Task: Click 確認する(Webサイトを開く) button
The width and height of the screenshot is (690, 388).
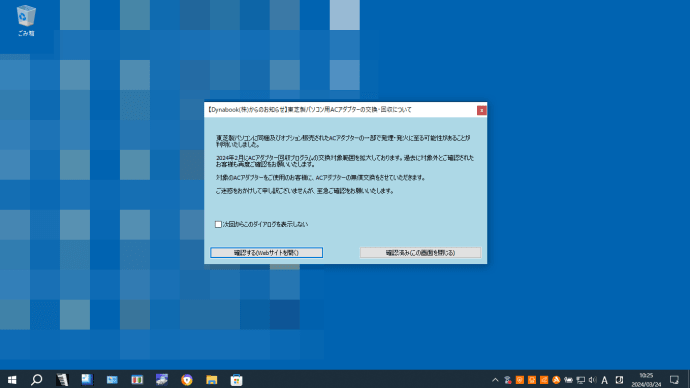Action: (x=266, y=253)
